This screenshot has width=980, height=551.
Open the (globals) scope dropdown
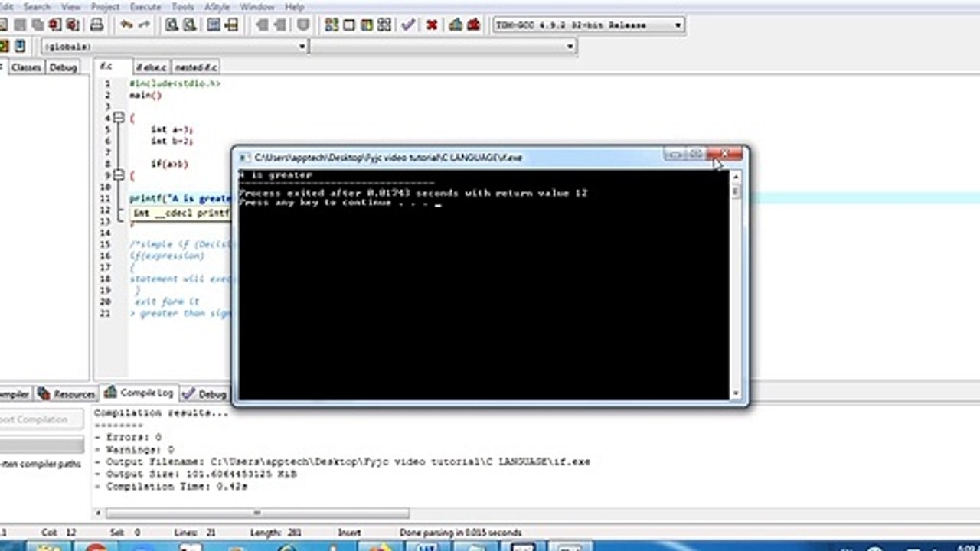pos(175,47)
